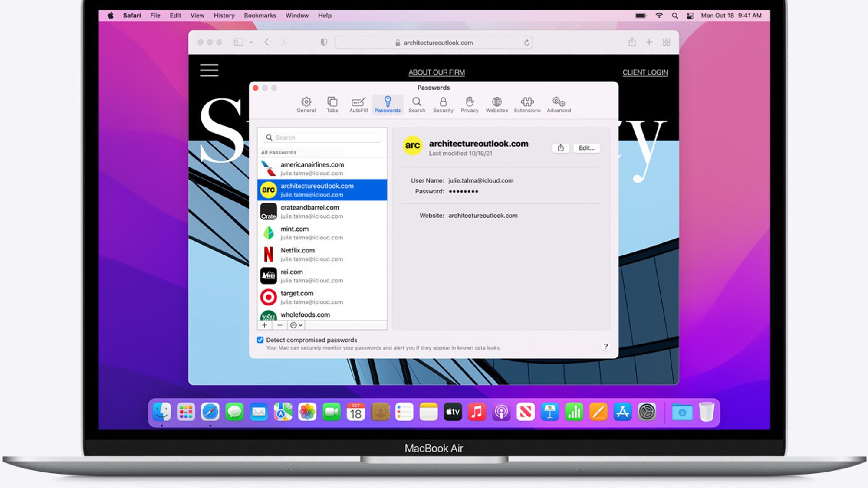Screen dimensions: 868x488
Task: Open Websites preferences pane
Action: 496,105
